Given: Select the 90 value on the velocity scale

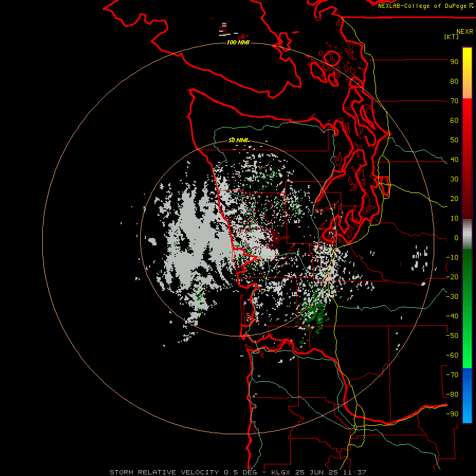Looking at the screenshot, I should click(x=454, y=62).
